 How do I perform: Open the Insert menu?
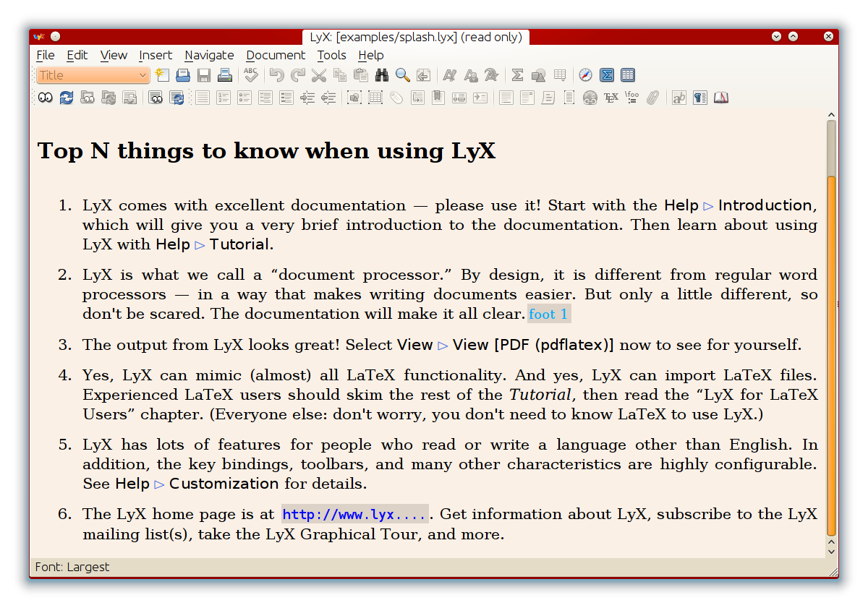(x=156, y=55)
